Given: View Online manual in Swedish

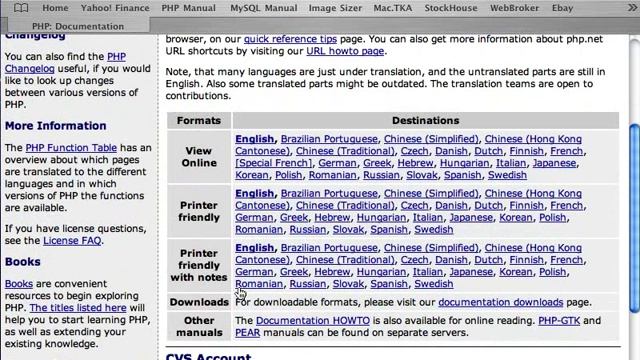Looking at the screenshot, I should [x=507, y=175].
